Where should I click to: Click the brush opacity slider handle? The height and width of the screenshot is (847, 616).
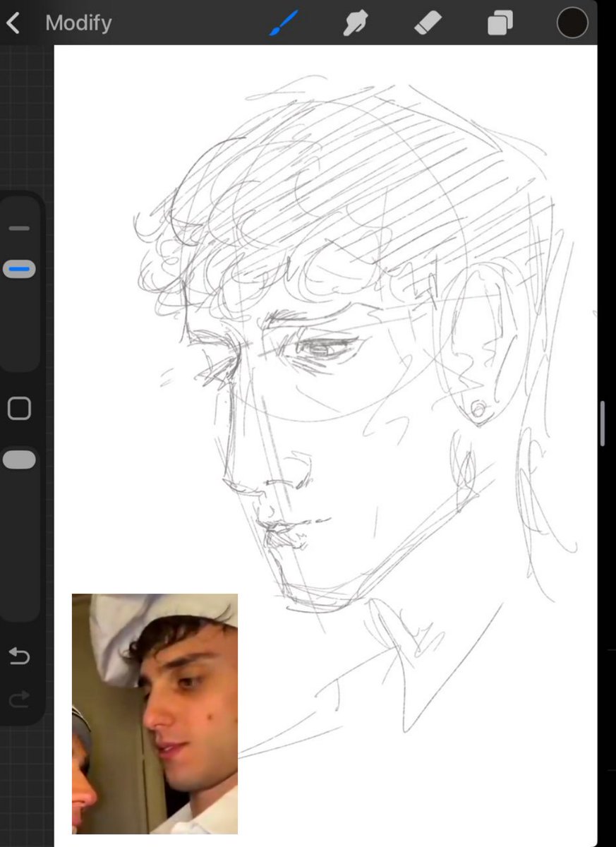point(19,460)
